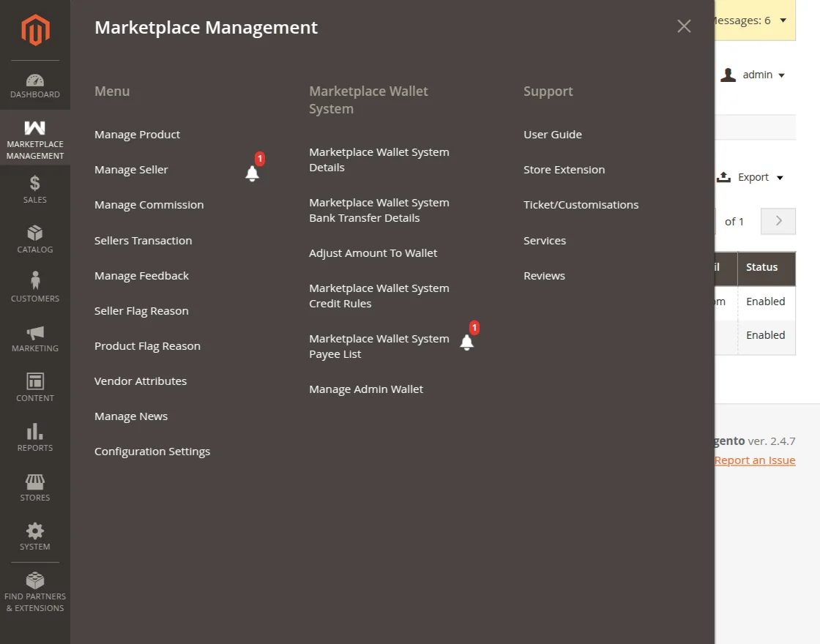Open Manage Product menu item
The width and height of the screenshot is (820, 644).
(137, 135)
